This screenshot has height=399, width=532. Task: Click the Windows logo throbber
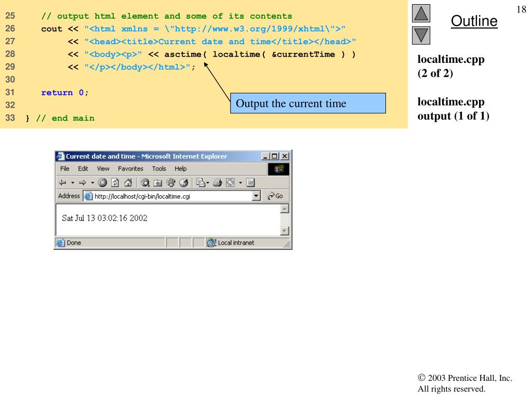(278, 169)
